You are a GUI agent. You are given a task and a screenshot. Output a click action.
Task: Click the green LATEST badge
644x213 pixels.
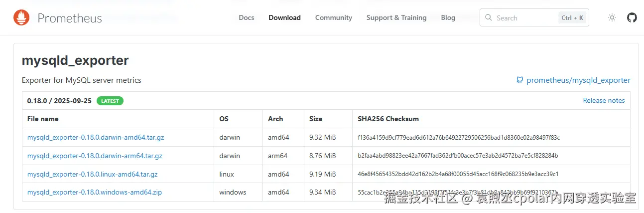(110, 101)
